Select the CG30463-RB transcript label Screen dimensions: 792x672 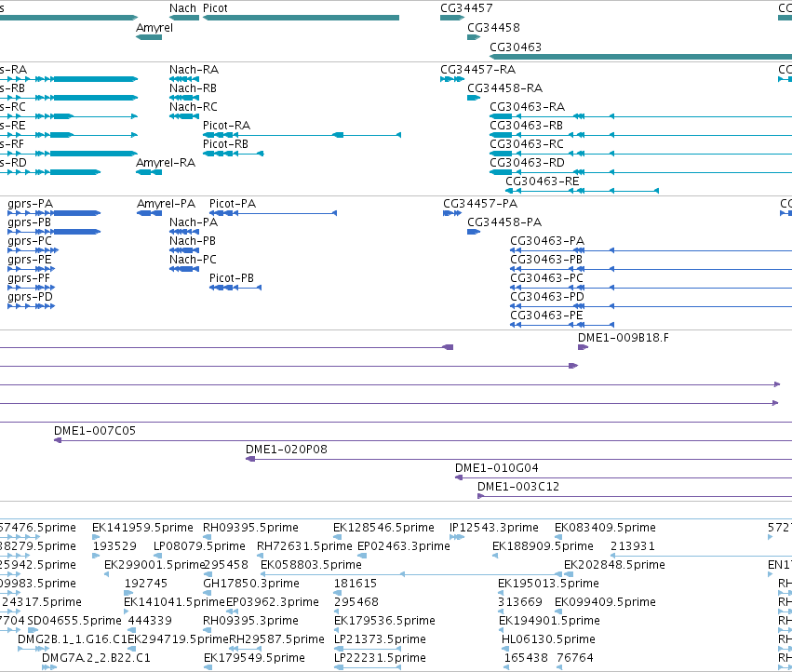coord(527,126)
